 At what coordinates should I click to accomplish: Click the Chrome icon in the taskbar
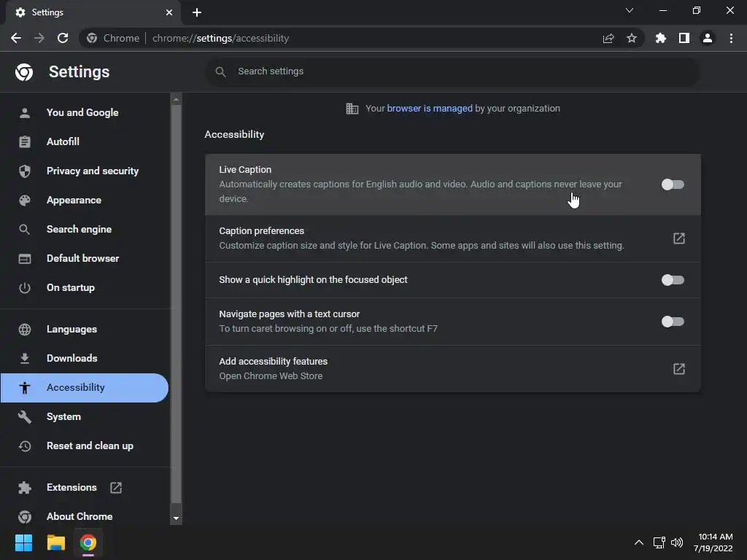tap(88, 542)
